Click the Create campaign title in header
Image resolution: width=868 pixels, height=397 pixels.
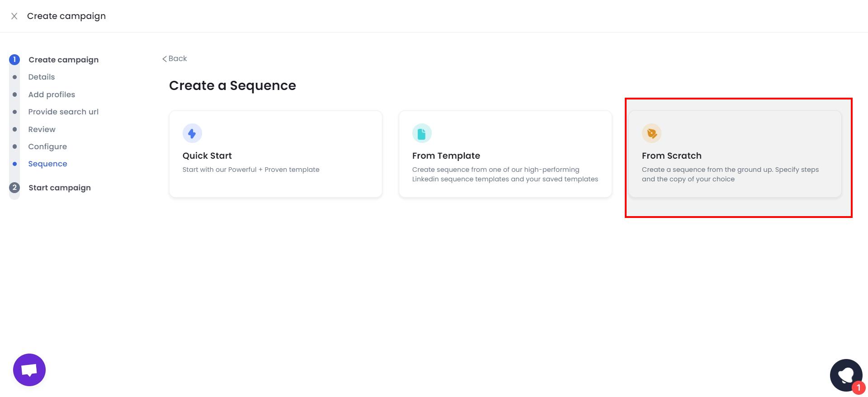coord(66,16)
